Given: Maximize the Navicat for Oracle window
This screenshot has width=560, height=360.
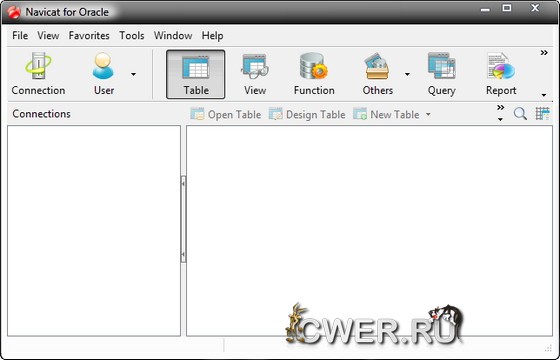Looking at the screenshot, I should (x=507, y=8).
